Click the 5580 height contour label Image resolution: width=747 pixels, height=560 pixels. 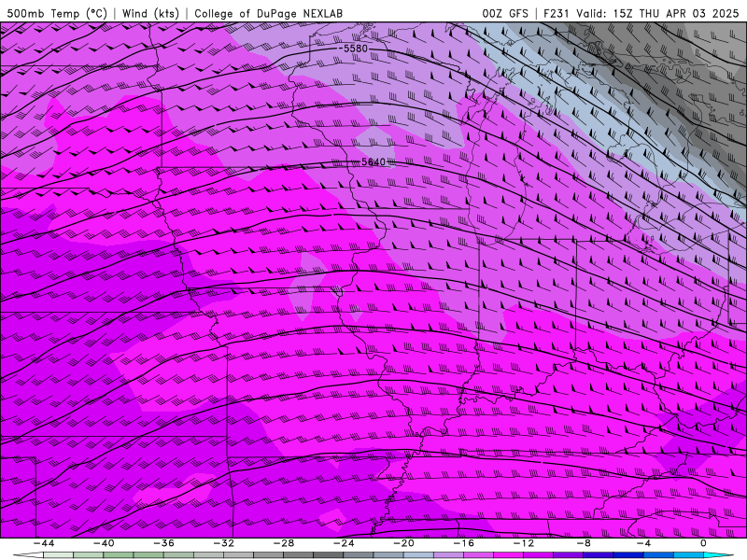pos(356,49)
